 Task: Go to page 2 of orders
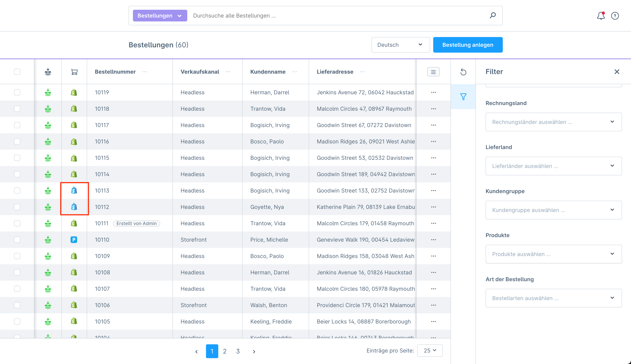(224, 351)
